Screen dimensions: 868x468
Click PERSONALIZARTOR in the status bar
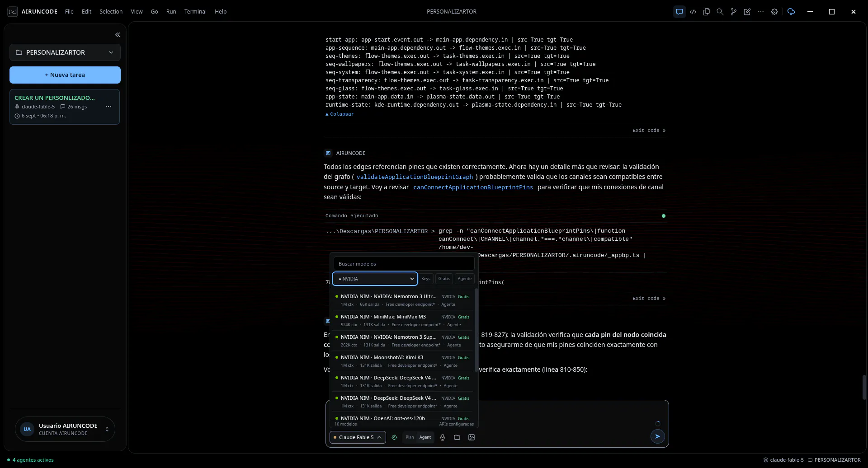834,460
